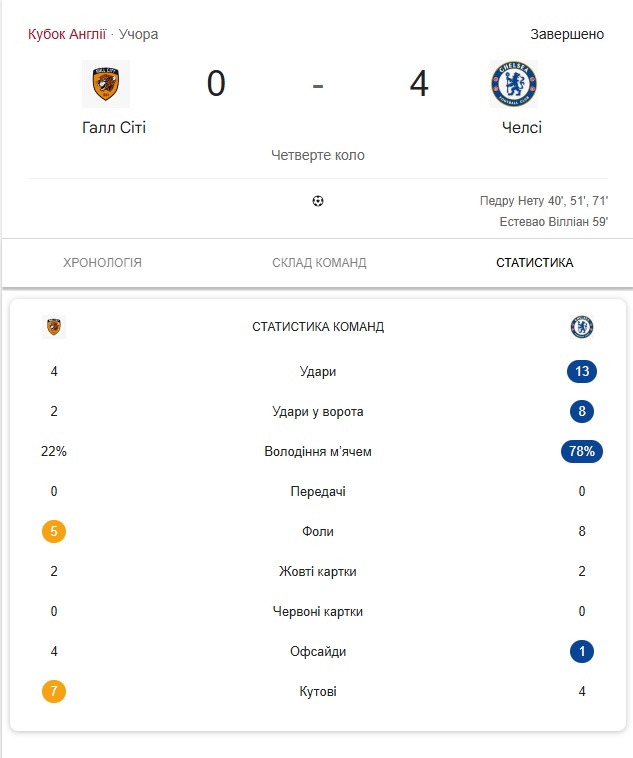Click the Hull City crest in the header
The width and height of the screenshot is (633, 758).
pos(105,84)
